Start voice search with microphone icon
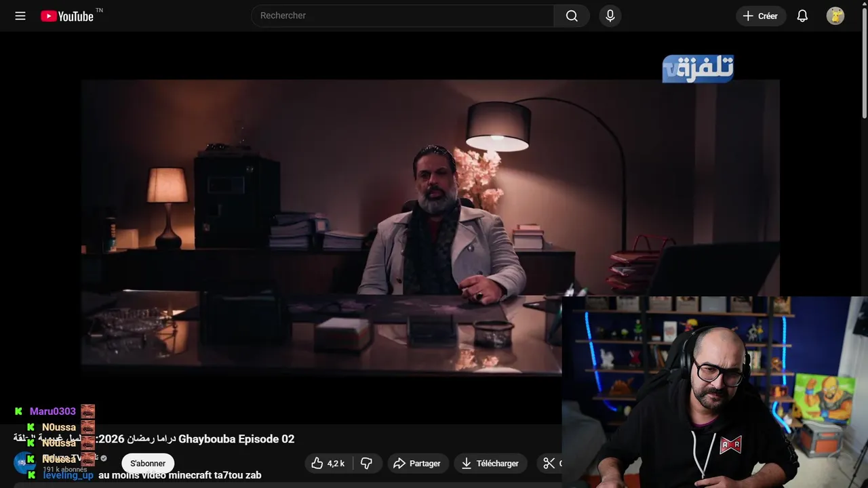The image size is (868, 488). pyautogui.click(x=610, y=16)
